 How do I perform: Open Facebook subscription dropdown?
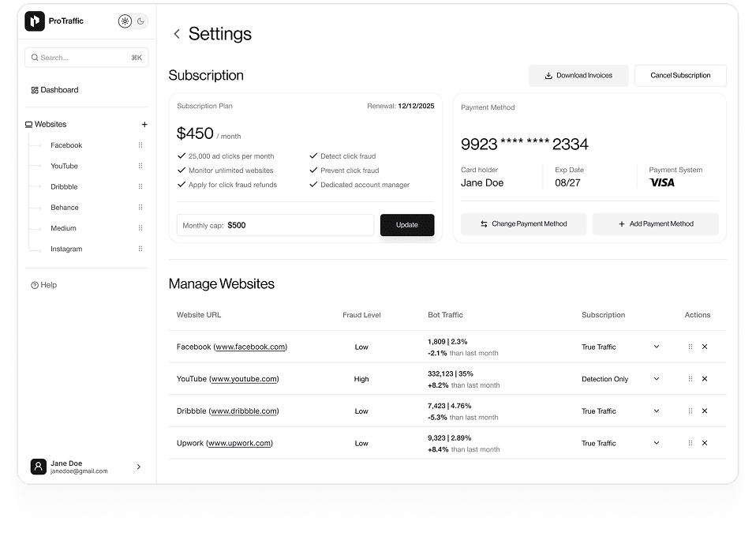(x=657, y=347)
